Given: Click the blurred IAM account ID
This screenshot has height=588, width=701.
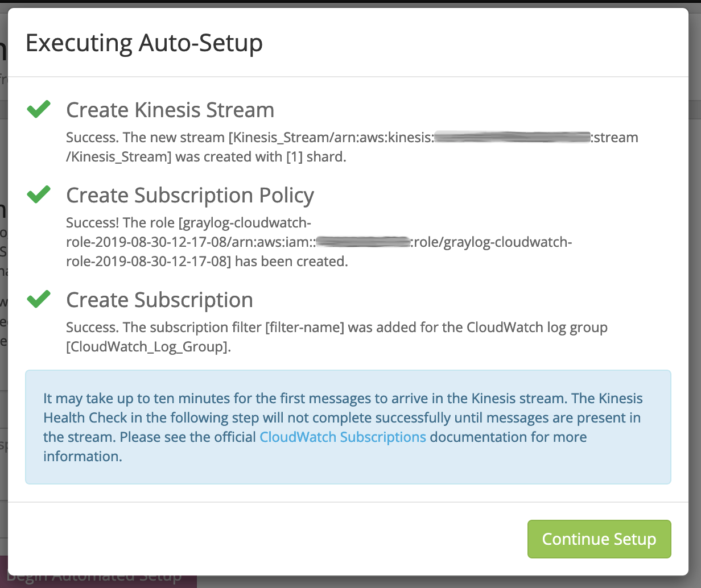Looking at the screenshot, I should coord(363,242).
